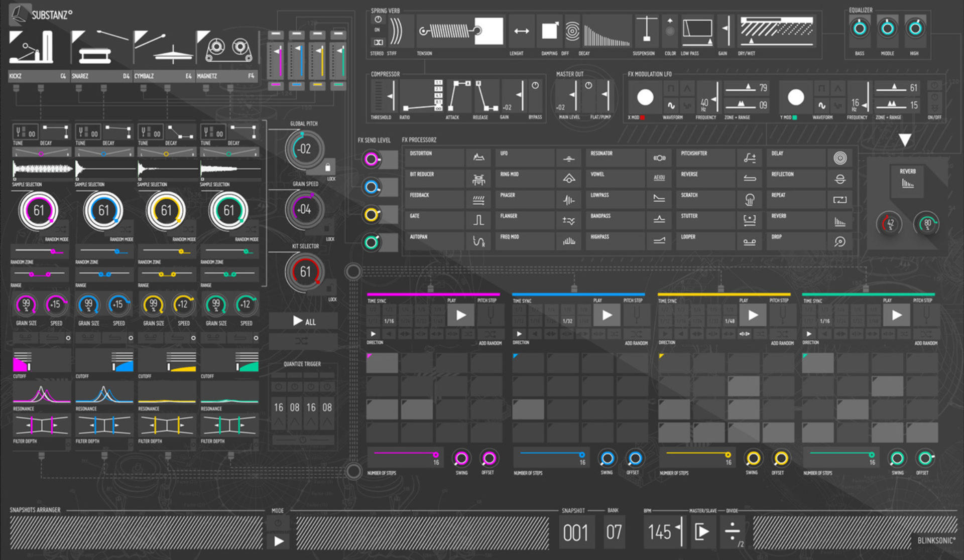Select the Reverse effect icon

point(750,178)
